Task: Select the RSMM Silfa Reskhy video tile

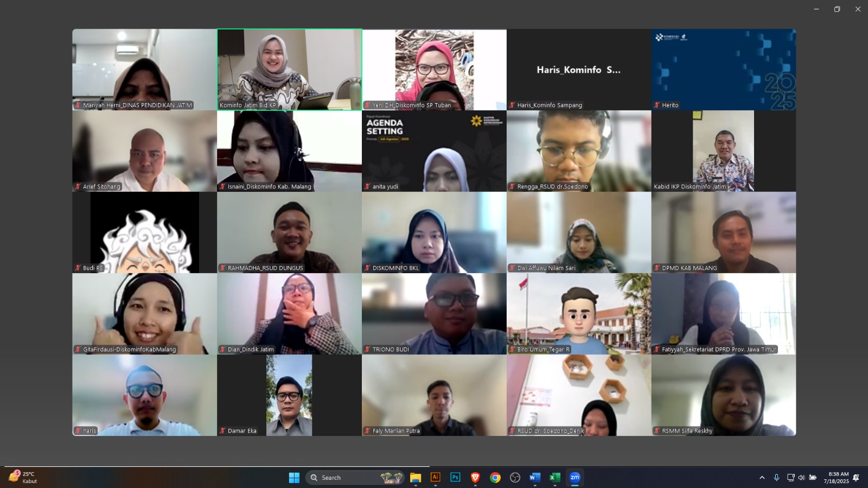Action: (724, 395)
